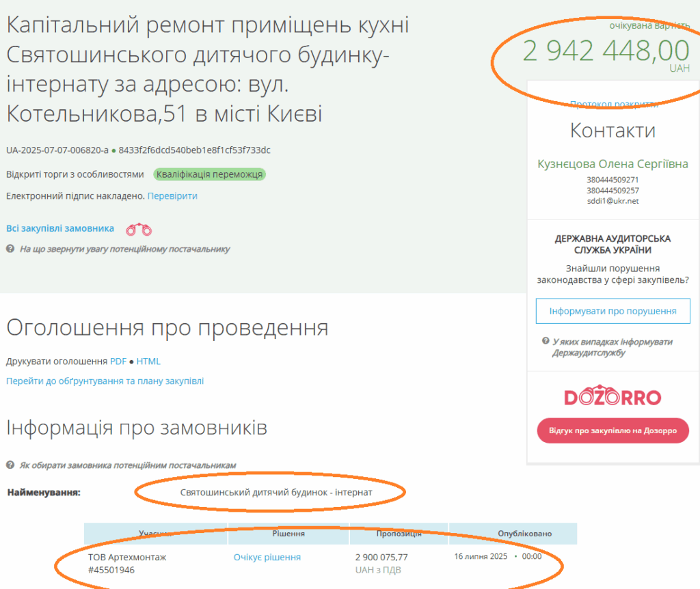This screenshot has height=589, width=700.
Task: Click Відгук про закупівлю на Дозорро button
Action: click(x=612, y=430)
